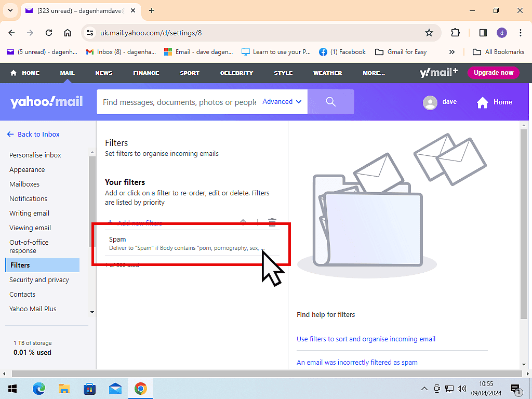The width and height of the screenshot is (532, 399).
Task: Open Microsoft Edge from taskbar
Action: click(39, 389)
